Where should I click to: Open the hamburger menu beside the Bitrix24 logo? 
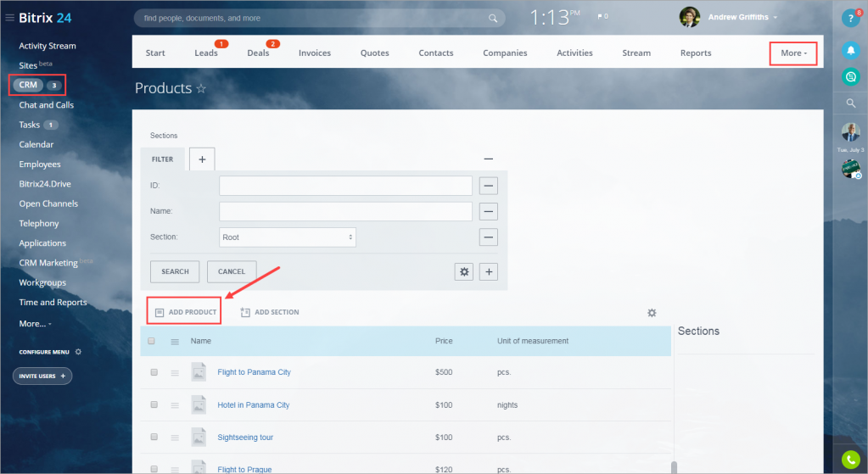(x=9, y=18)
